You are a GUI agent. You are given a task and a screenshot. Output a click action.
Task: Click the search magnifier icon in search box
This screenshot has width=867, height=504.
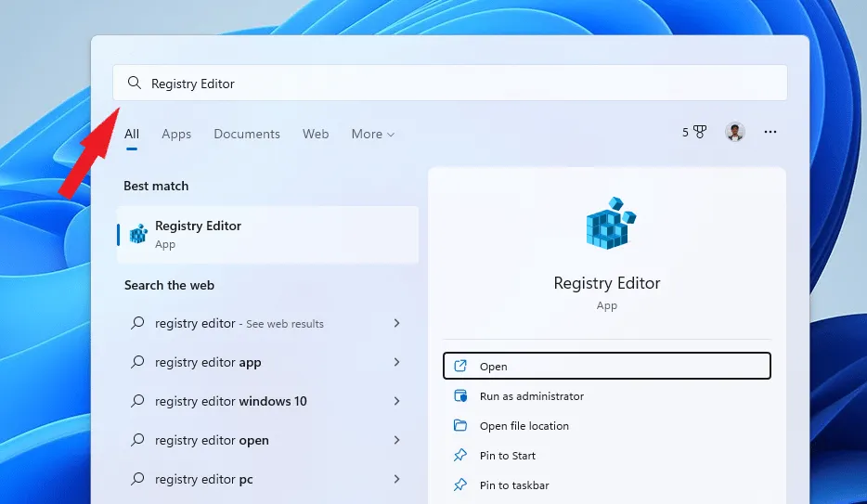(135, 83)
